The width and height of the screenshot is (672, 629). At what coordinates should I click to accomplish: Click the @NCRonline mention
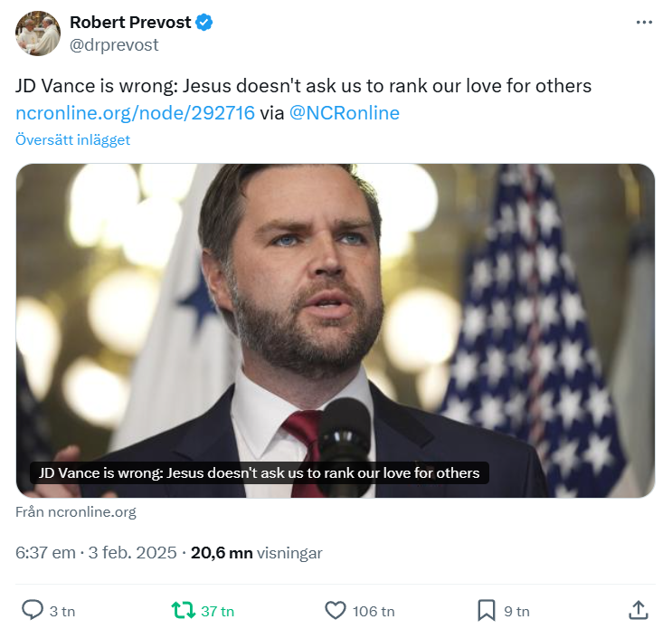tap(344, 113)
